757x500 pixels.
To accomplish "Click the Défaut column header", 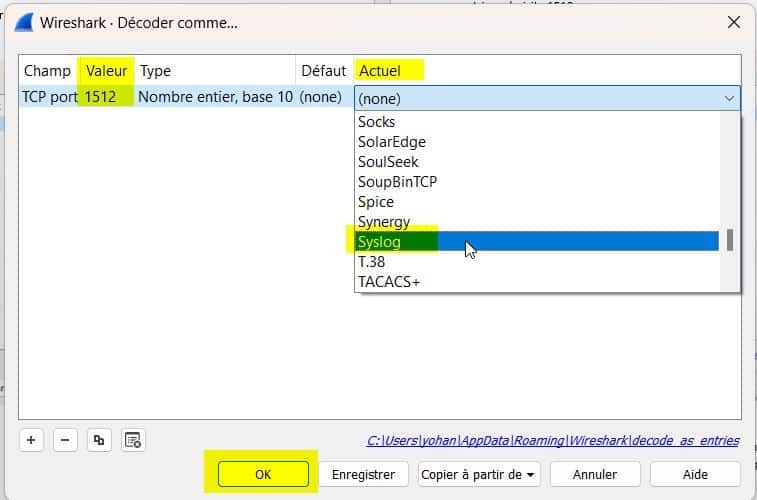I will (x=323, y=71).
